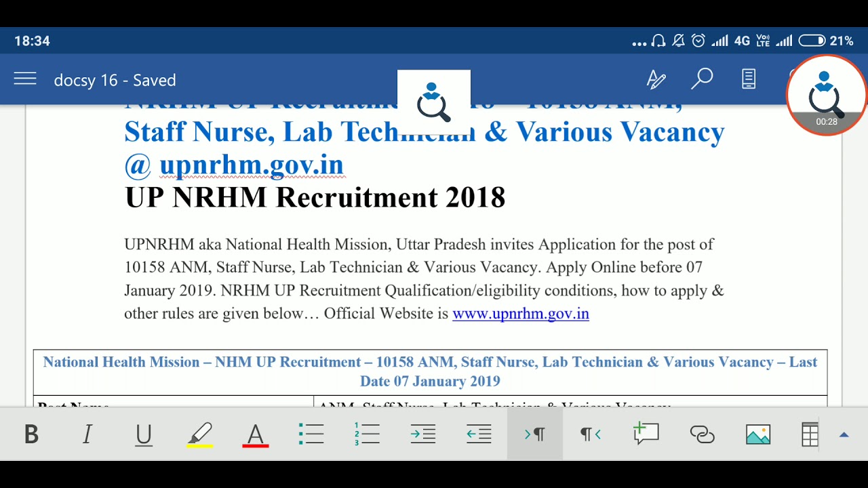Tap the 4G network indicator

[743, 41]
